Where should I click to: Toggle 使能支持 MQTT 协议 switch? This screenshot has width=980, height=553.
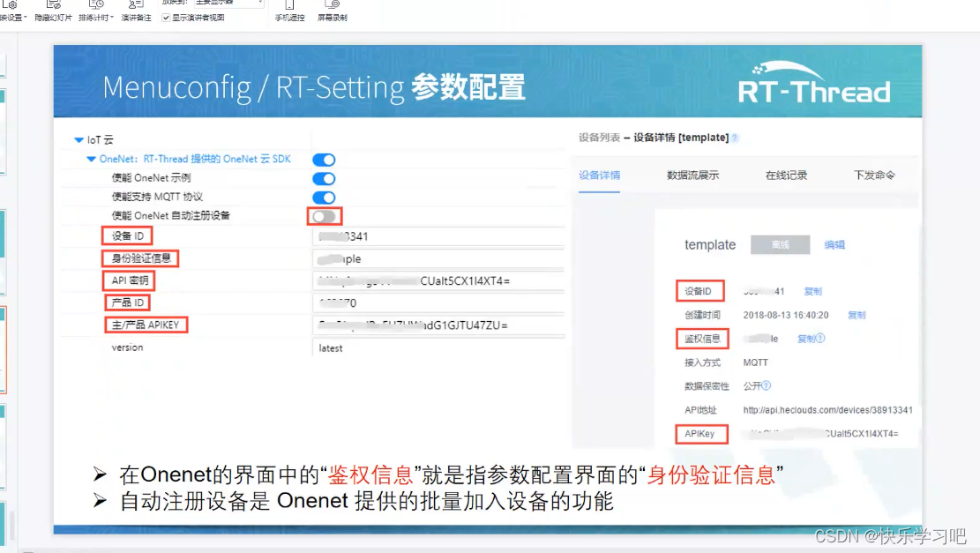(x=324, y=198)
